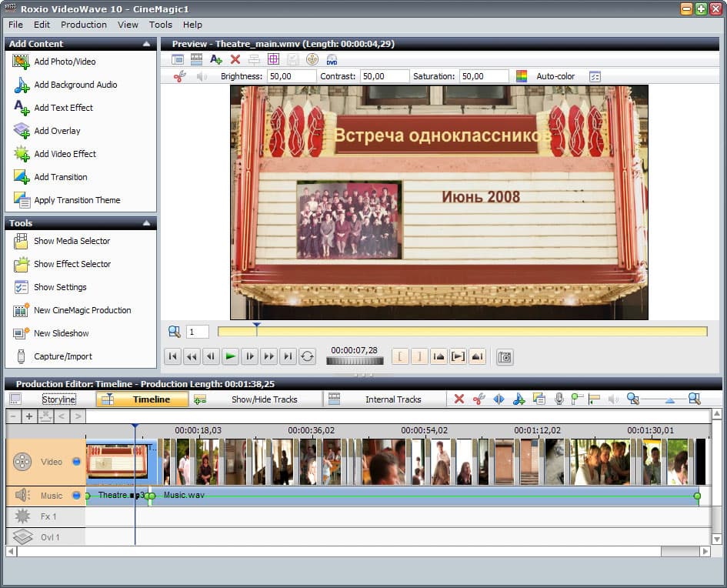This screenshot has height=588, width=727.
Task: Click the Add Text Effect icon
Action: [x=22, y=108]
